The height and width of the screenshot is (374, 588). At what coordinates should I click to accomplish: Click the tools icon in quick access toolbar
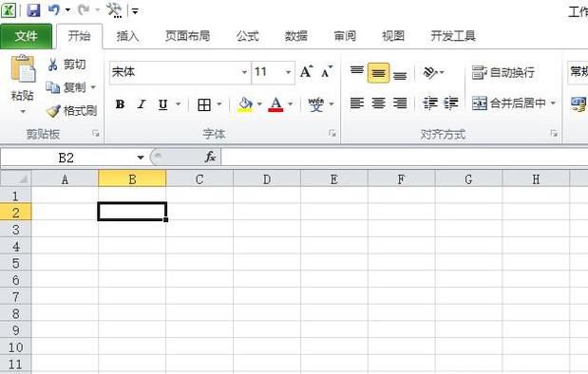click(x=114, y=10)
